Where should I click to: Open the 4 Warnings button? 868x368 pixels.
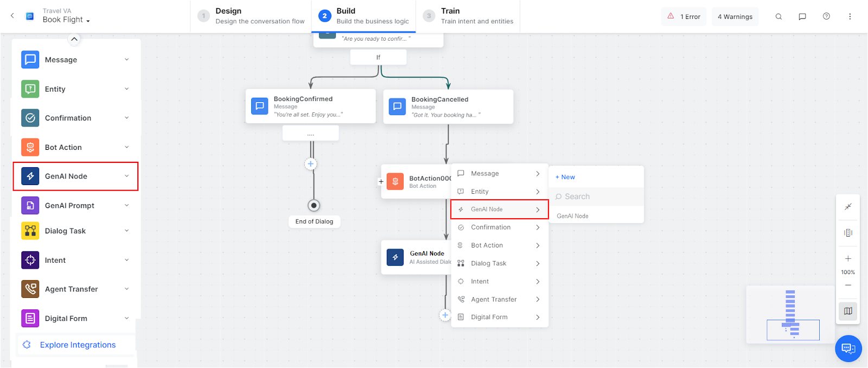point(735,17)
